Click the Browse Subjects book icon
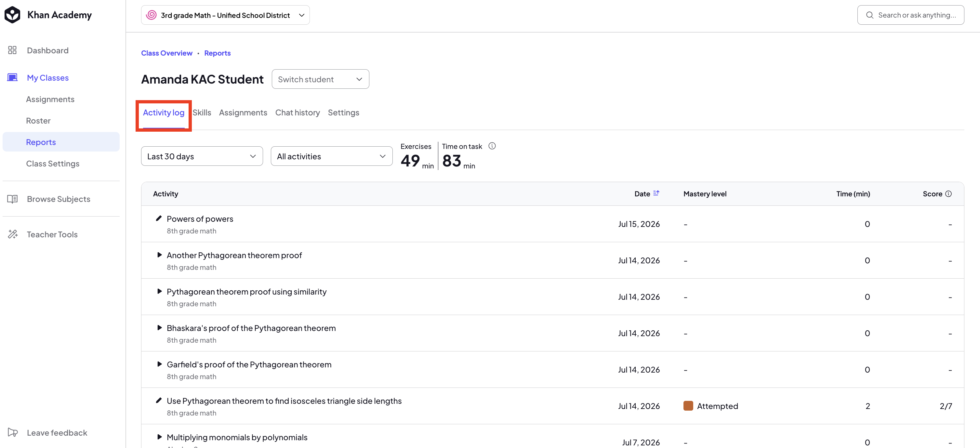This screenshot has height=448, width=980. click(x=12, y=199)
